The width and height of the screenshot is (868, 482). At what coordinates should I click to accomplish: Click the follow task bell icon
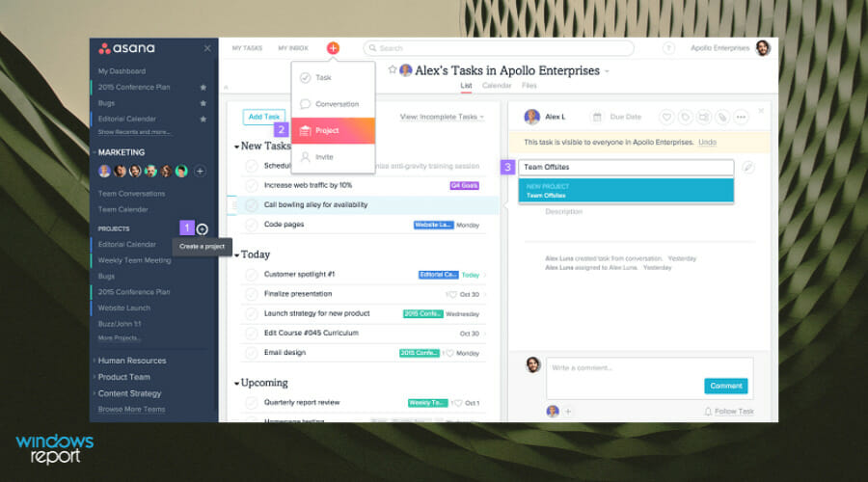coord(708,412)
